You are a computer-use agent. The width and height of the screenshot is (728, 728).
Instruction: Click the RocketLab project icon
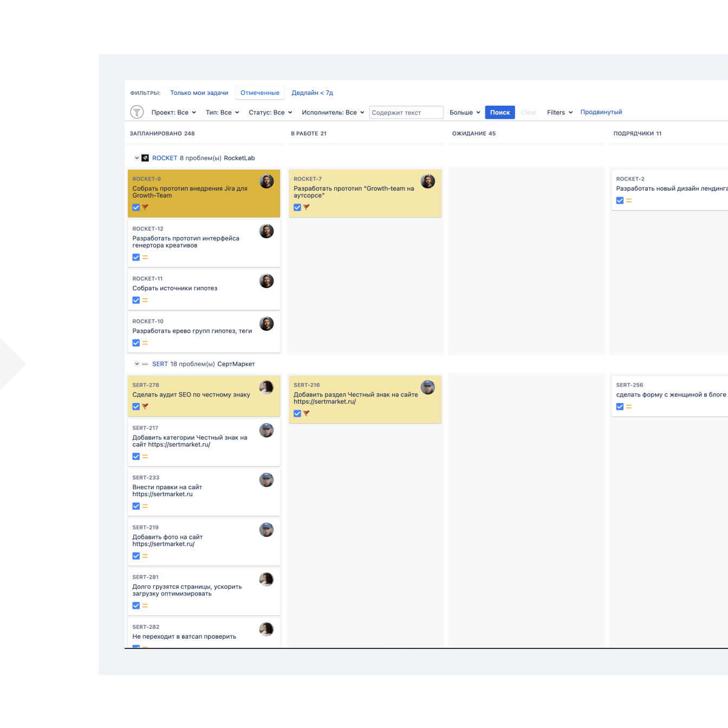[x=145, y=158]
